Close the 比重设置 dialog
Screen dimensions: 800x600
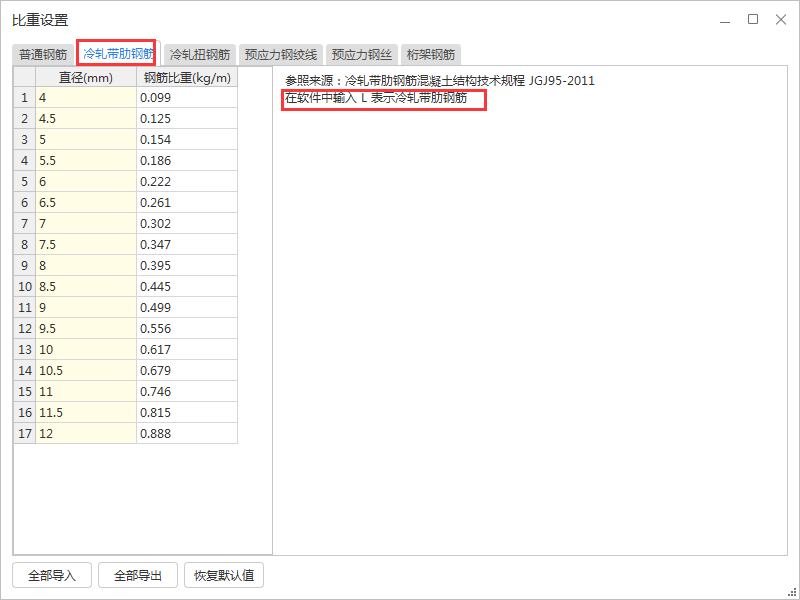point(781,19)
